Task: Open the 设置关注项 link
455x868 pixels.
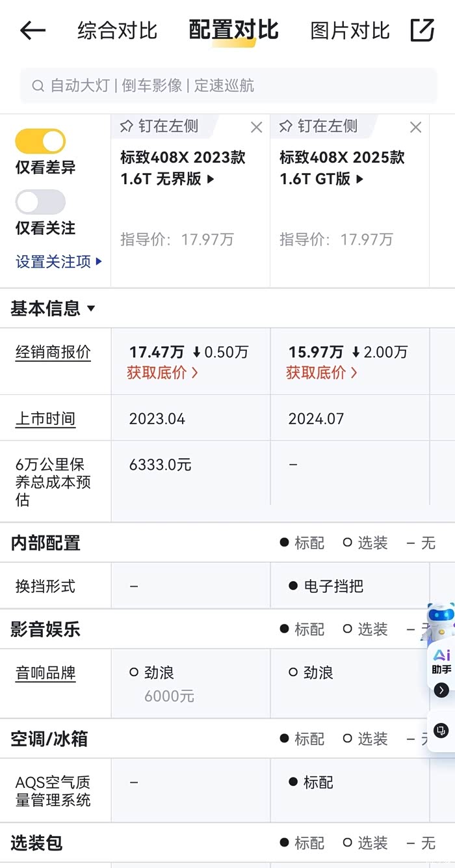Action: click(x=58, y=262)
